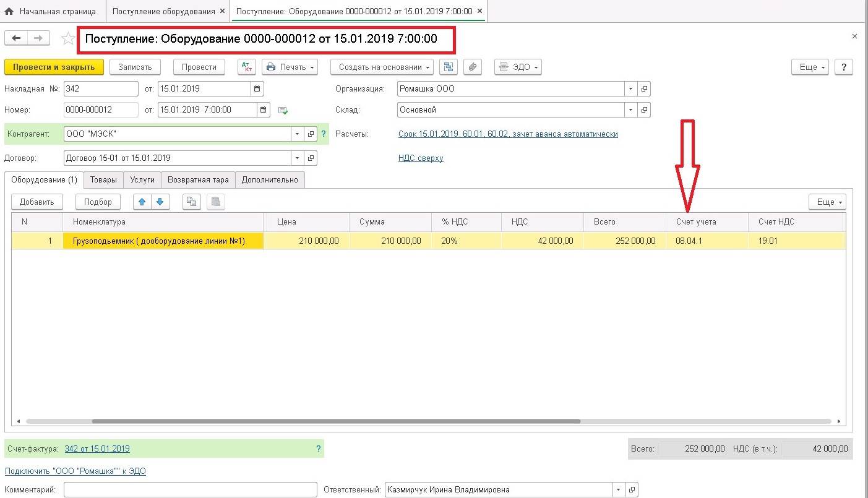The image size is (868, 498).
Task: Move row up with blue arrow
Action: click(143, 202)
